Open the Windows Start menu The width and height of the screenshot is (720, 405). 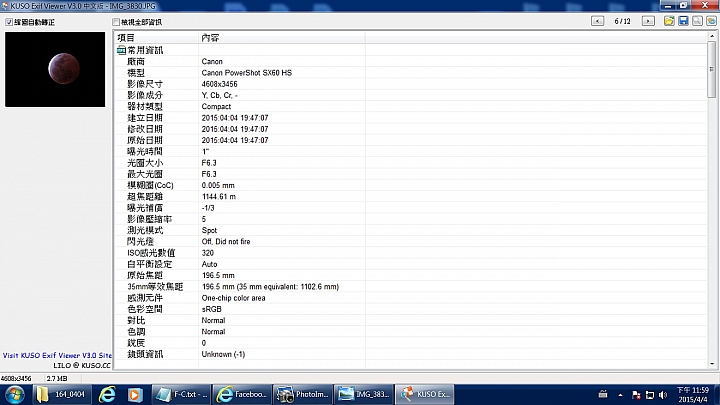pyautogui.click(x=15, y=394)
